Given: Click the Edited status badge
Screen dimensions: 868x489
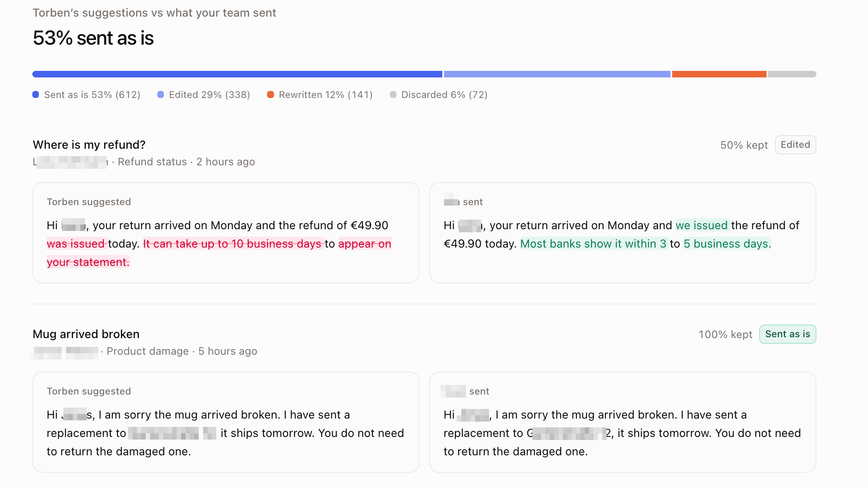Looking at the screenshot, I should click(795, 145).
